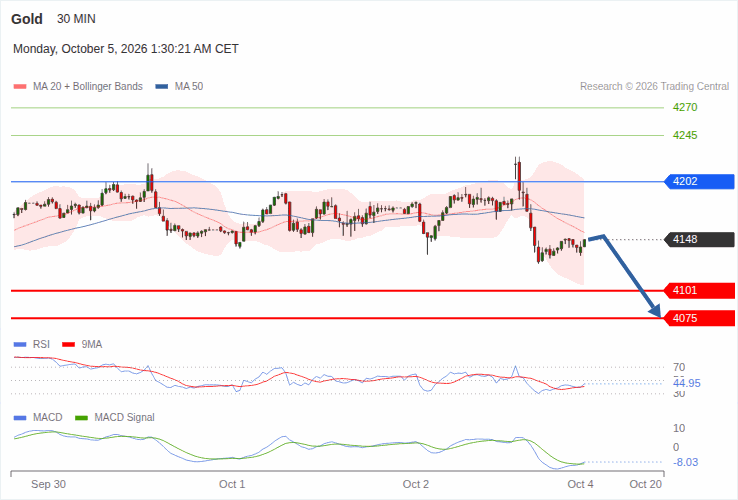Viewport: 738px width, 500px height.
Task: Click the 30 MIN timeframe label
Action: tap(76, 19)
